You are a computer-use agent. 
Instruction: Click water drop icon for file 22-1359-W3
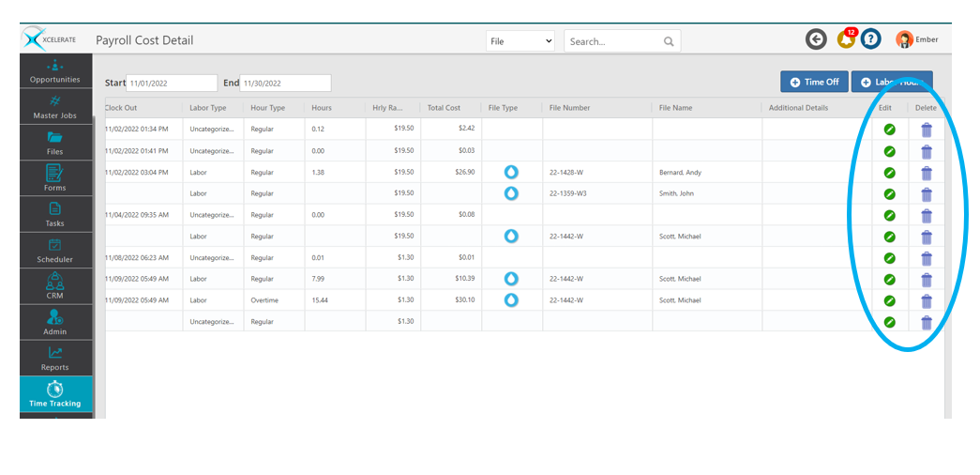tap(511, 193)
